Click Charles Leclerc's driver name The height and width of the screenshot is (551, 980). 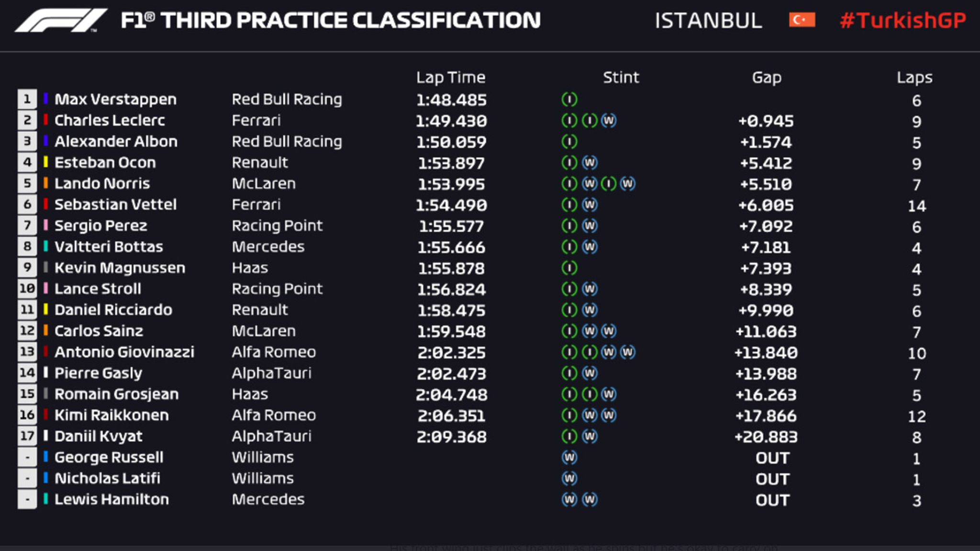(x=110, y=121)
